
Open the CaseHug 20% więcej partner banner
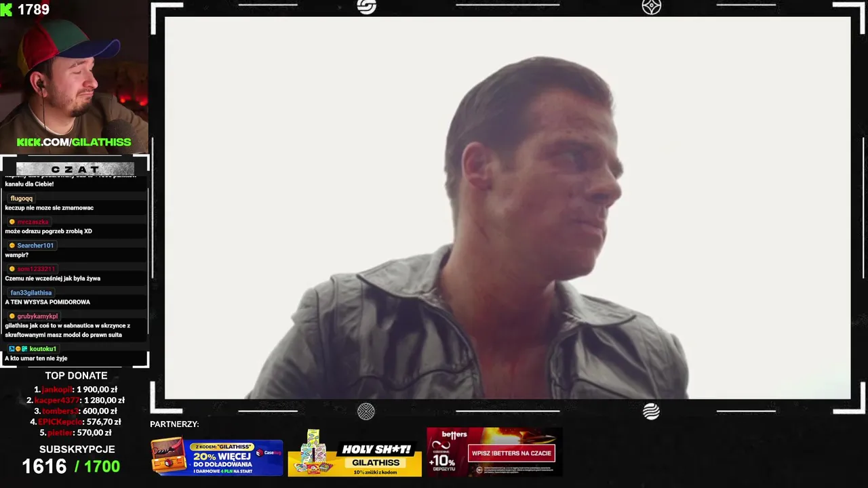(217, 457)
